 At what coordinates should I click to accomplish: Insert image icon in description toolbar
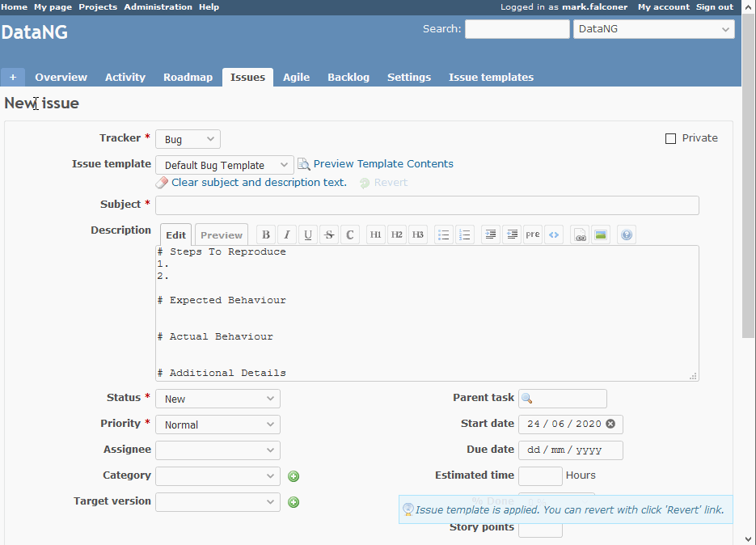(601, 234)
